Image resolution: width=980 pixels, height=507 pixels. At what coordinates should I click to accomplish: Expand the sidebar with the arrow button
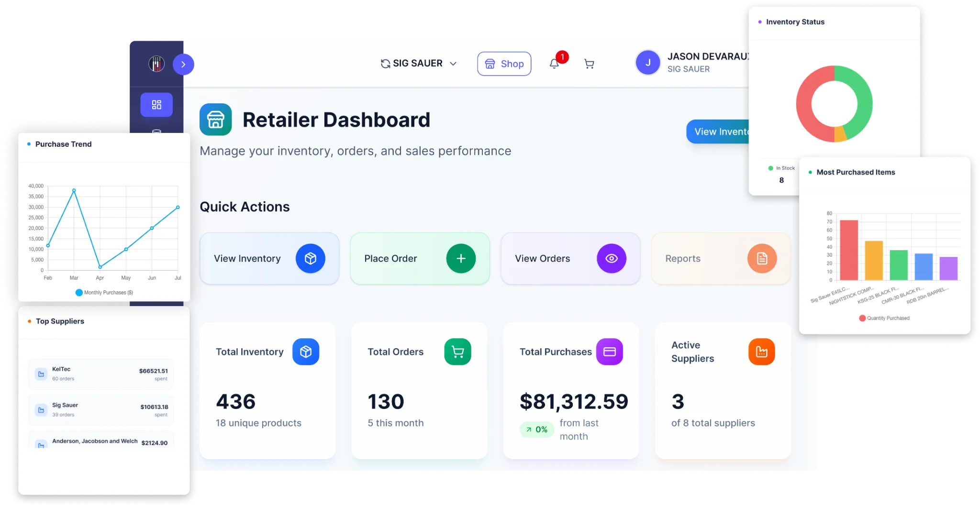point(183,64)
